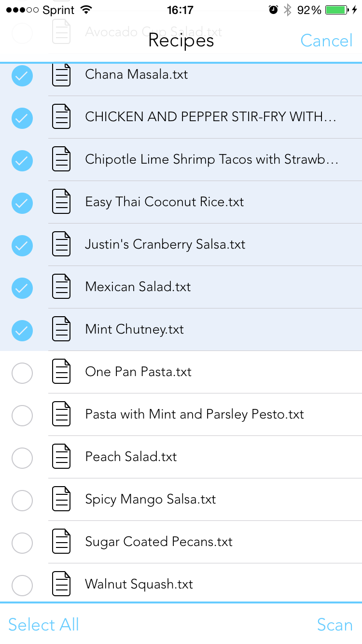362x644 pixels.
Task: Tap the Scan button
Action: click(335, 625)
